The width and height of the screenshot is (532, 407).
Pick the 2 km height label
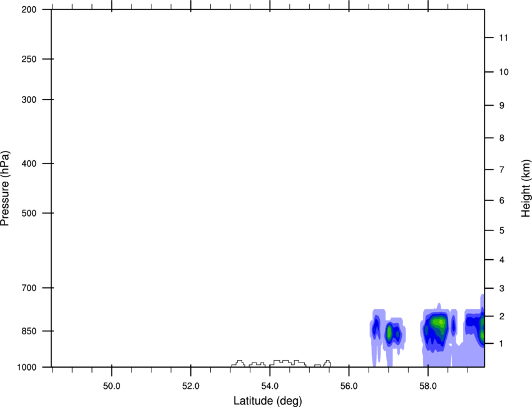pos(501,316)
